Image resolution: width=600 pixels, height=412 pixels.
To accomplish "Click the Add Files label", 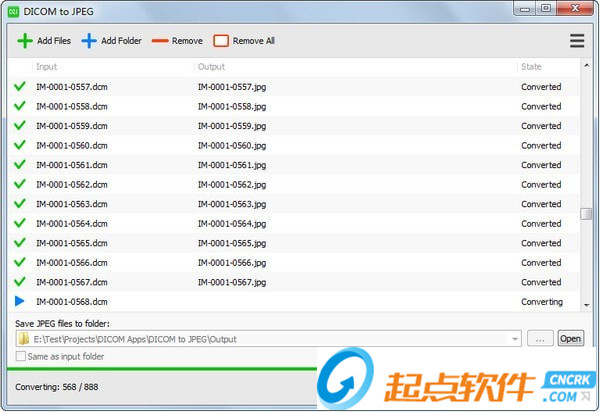I will (54, 41).
